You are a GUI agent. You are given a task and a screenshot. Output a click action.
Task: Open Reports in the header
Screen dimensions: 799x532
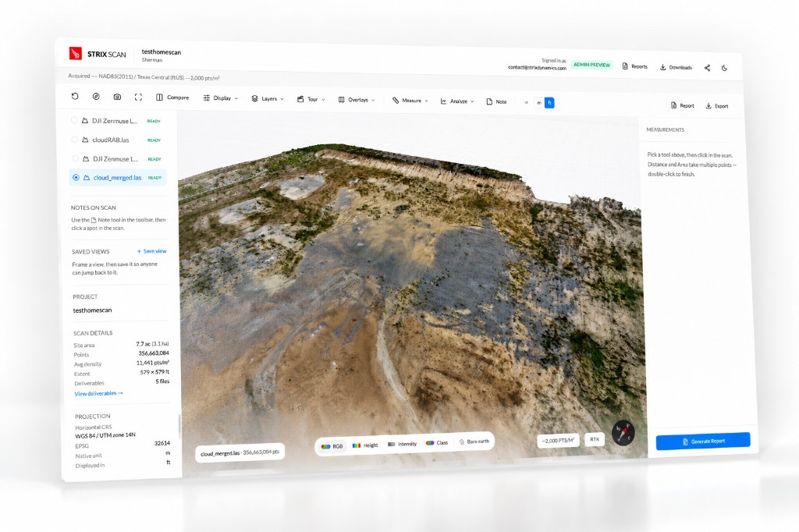635,66
